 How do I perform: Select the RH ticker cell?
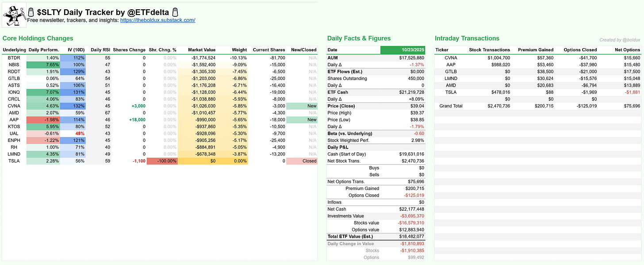coord(14,147)
